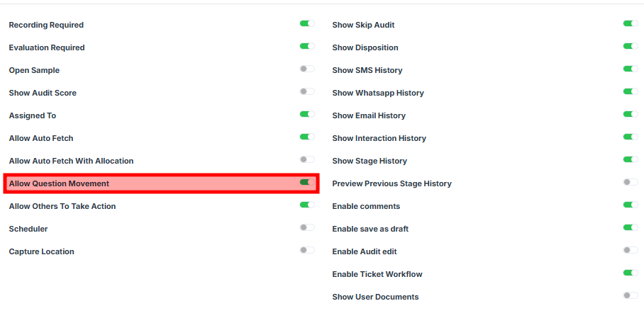Enable the Audit edit switch
Image resolution: width=644 pixels, height=318 pixels.
(x=631, y=250)
